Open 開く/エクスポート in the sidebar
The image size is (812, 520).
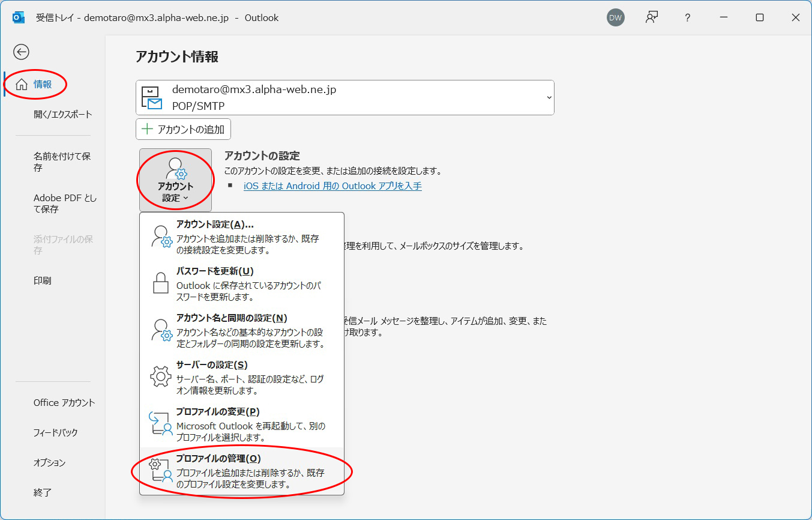[62, 114]
